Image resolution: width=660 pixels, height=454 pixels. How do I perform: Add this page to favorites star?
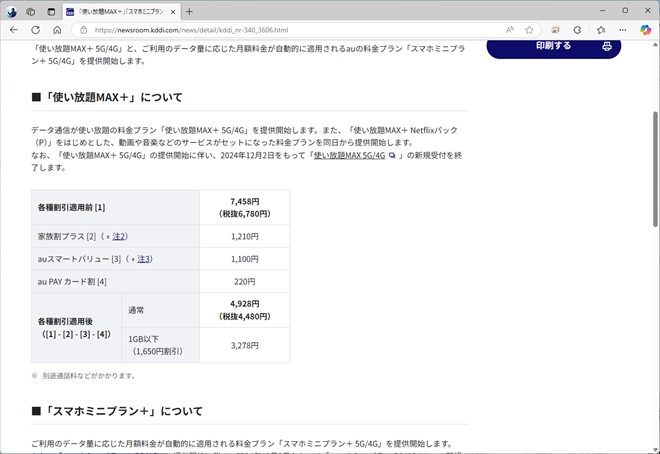coord(529,30)
